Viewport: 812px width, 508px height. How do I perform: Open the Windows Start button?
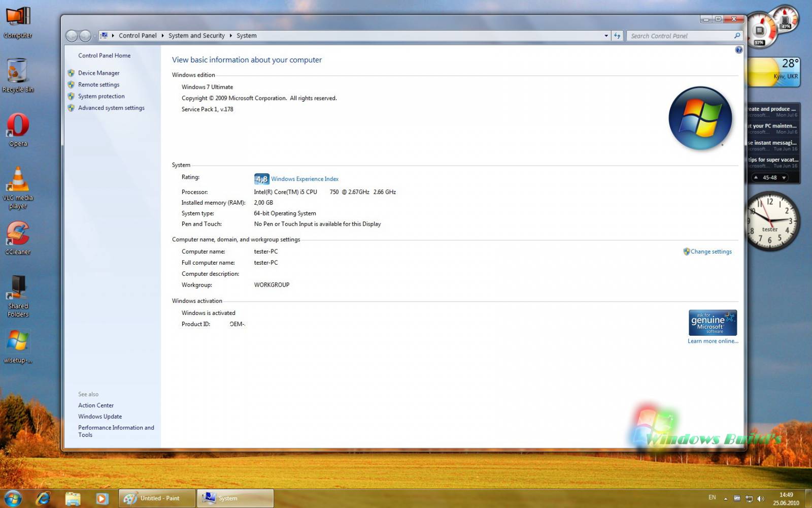pos(13,498)
